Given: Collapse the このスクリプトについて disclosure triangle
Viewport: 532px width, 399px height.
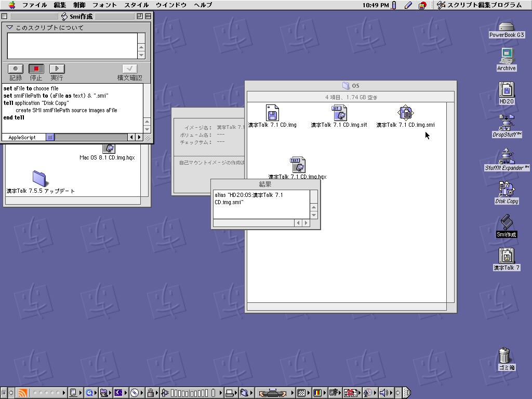Looking at the screenshot, I should click(x=9, y=28).
